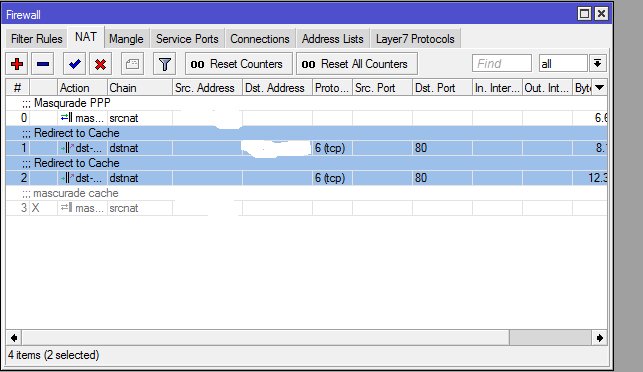Viewport: 643px width, 372px height.
Task: Click the horizontal scrollbar thumb
Action: click(x=266, y=338)
